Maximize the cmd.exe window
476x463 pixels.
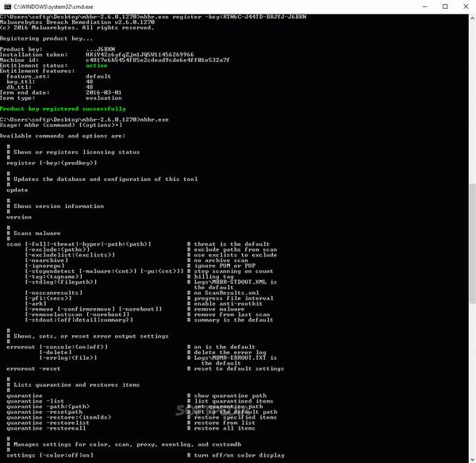click(x=445, y=6)
